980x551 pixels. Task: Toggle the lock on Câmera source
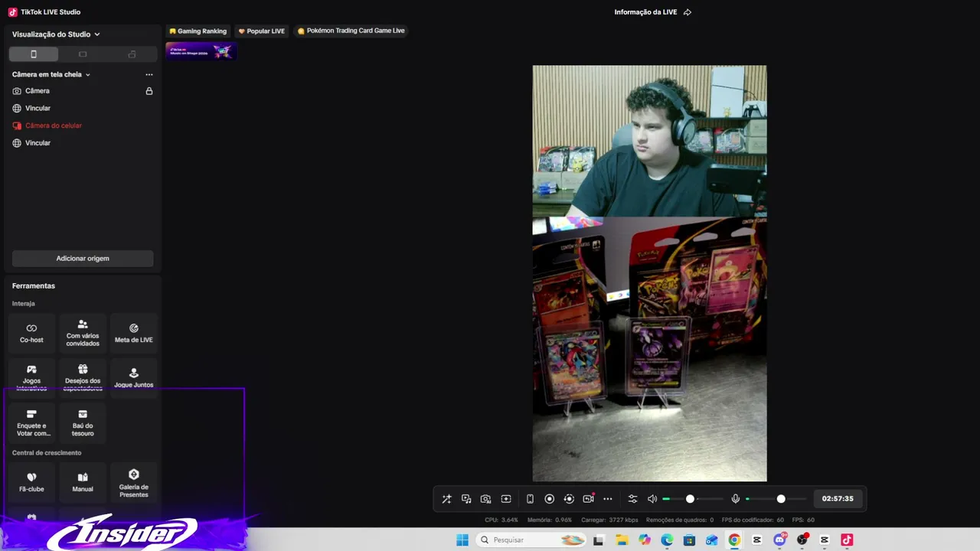pyautogui.click(x=149, y=91)
